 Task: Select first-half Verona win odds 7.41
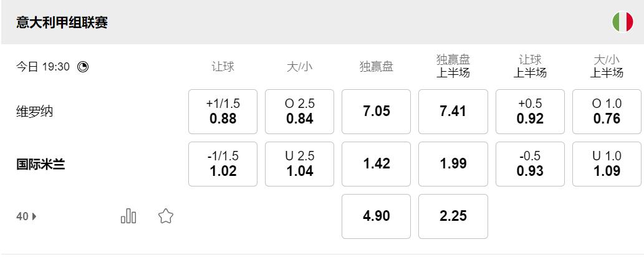tap(453, 112)
